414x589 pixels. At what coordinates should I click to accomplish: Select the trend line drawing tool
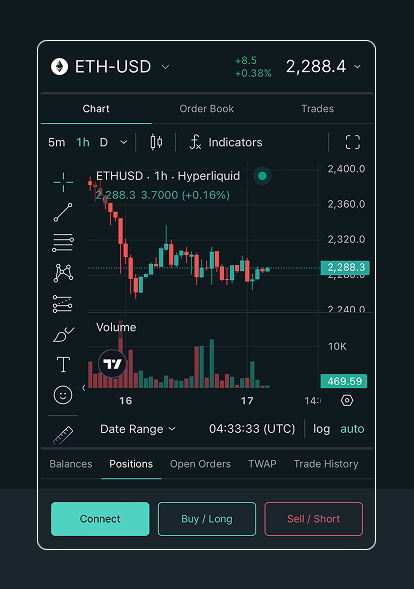coord(63,212)
